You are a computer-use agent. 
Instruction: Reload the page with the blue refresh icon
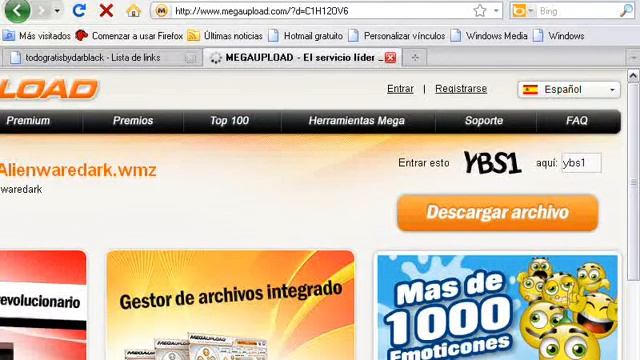click(x=79, y=11)
